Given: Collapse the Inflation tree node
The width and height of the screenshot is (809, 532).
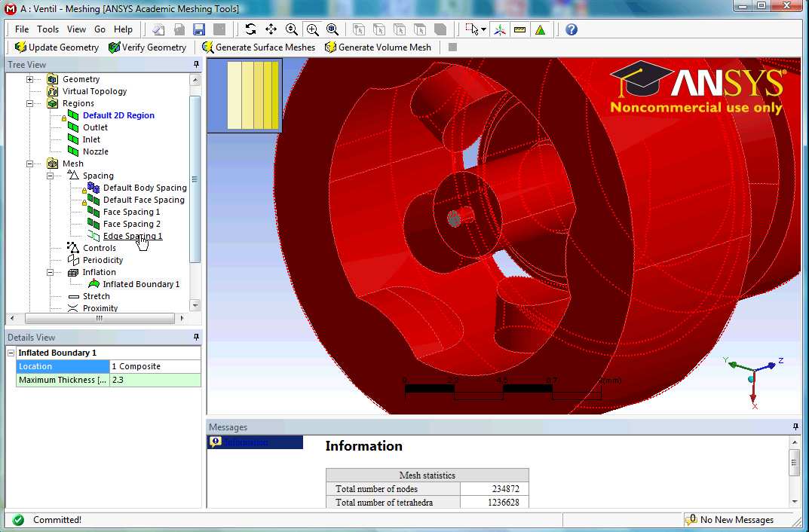Looking at the screenshot, I should coord(50,272).
